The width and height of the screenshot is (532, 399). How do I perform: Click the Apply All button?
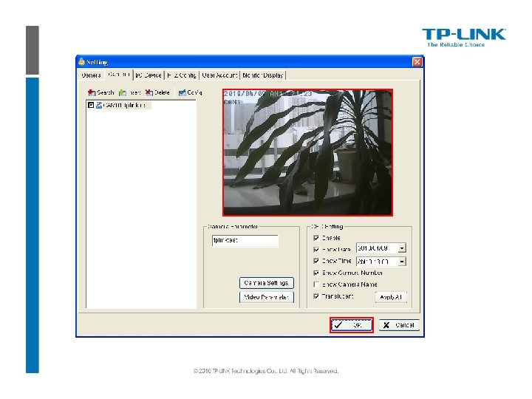(x=391, y=297)
